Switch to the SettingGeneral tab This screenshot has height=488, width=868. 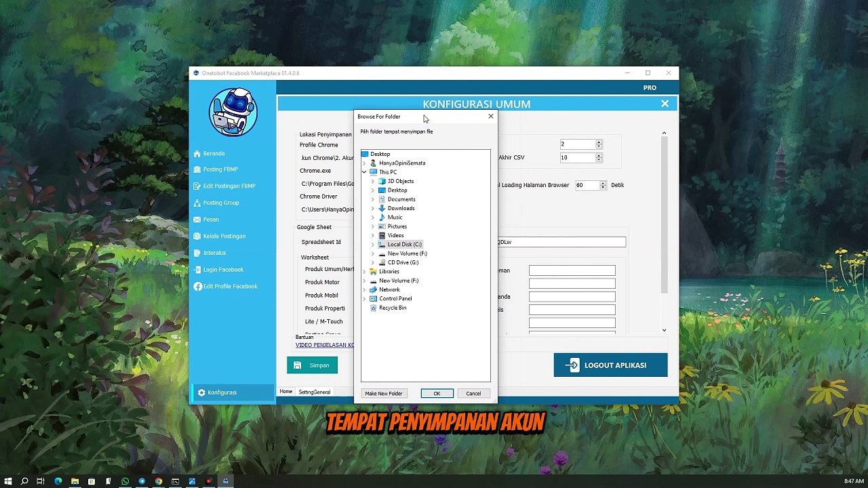tap(315, 392)
